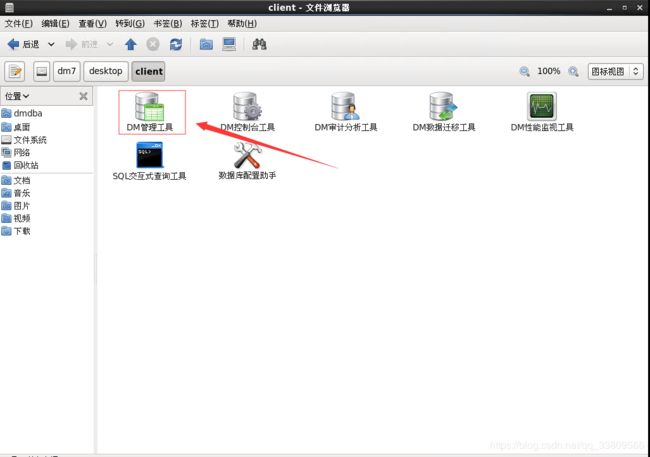Select the client path button
650x457 pixels.
pyautogui.click(x=149, y=71)
